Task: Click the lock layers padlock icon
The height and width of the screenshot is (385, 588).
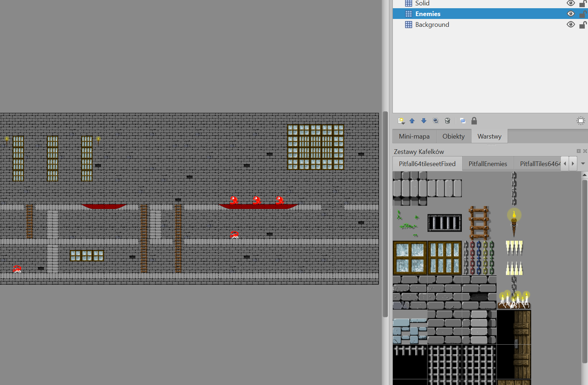Action: [474, 121]
